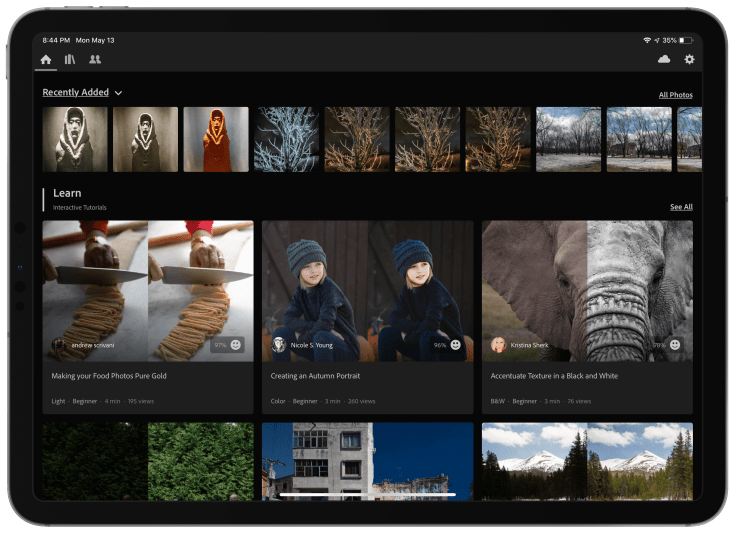
Task: Open cloud sync status icon
Action: point(664,59)
